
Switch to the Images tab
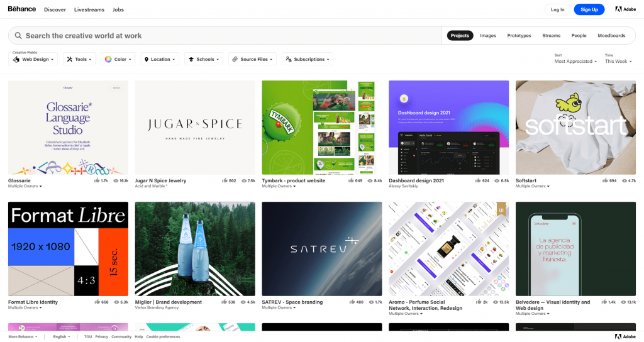coord(488,36)
